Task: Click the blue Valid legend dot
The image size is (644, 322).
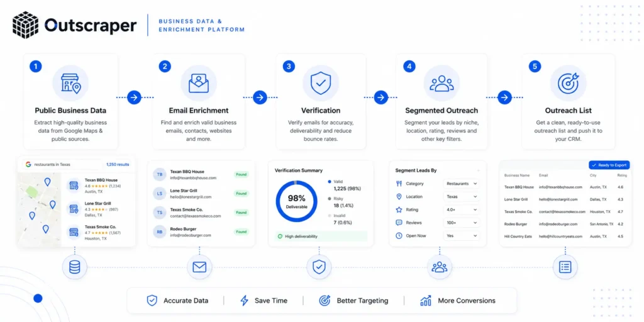Action: [x=330, y=182]
